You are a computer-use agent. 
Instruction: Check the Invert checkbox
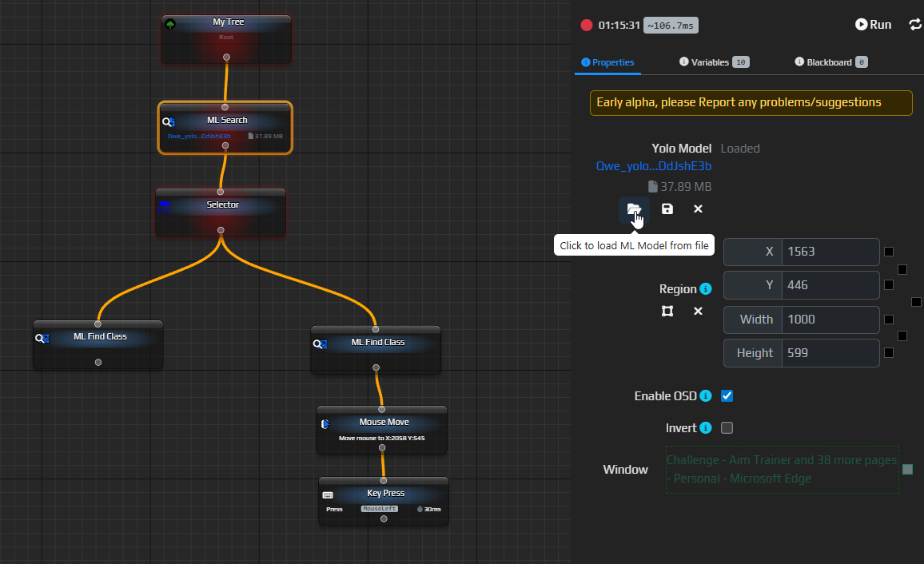(727, 427)
